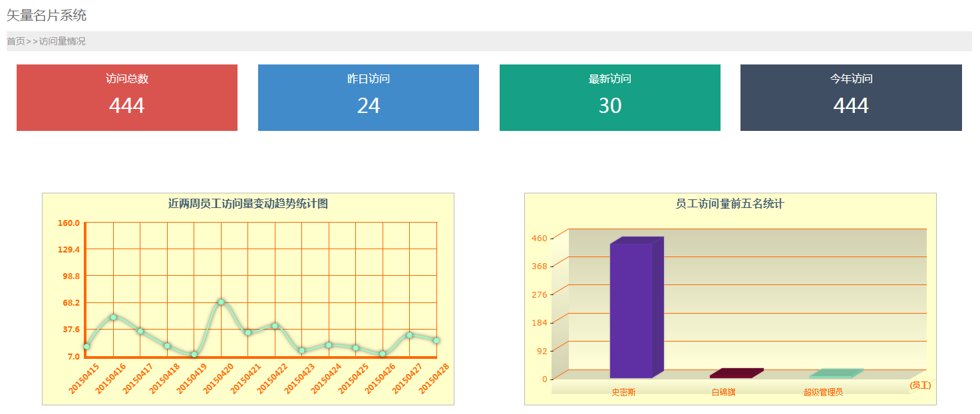Click the 20150415 date label
This screenshot has height=414, width=980.
click(84, 378)
